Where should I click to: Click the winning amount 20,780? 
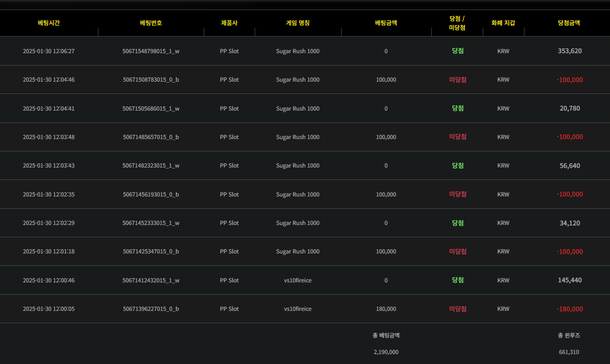click(x=570, y=108)
